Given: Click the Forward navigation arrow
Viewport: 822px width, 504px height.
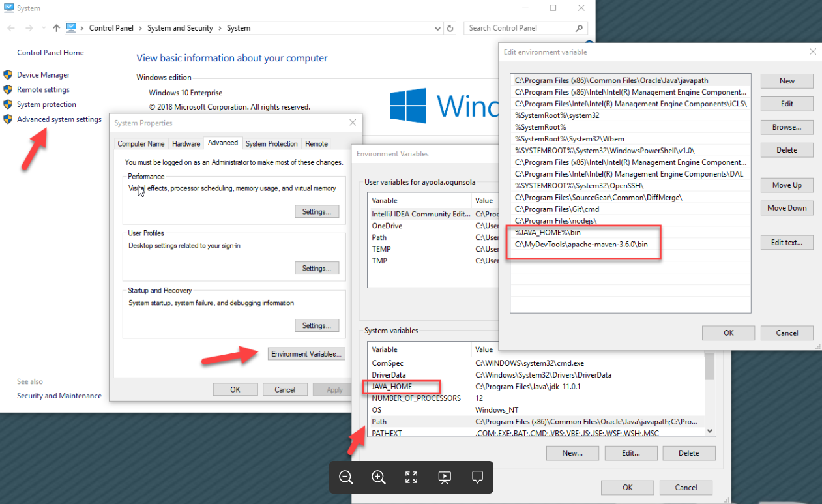Looking at the screenshot, I should (29, 28).
